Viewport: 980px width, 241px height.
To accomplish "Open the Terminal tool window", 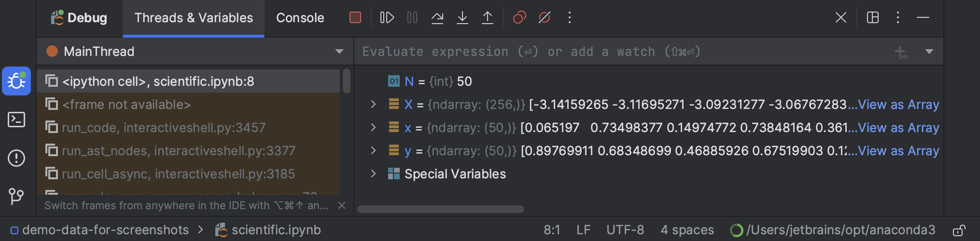I will [x=16, y=120].
